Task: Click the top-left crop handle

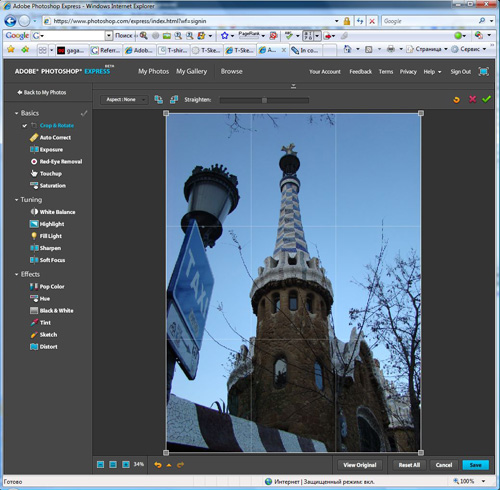Action: (x=166, y=113)
